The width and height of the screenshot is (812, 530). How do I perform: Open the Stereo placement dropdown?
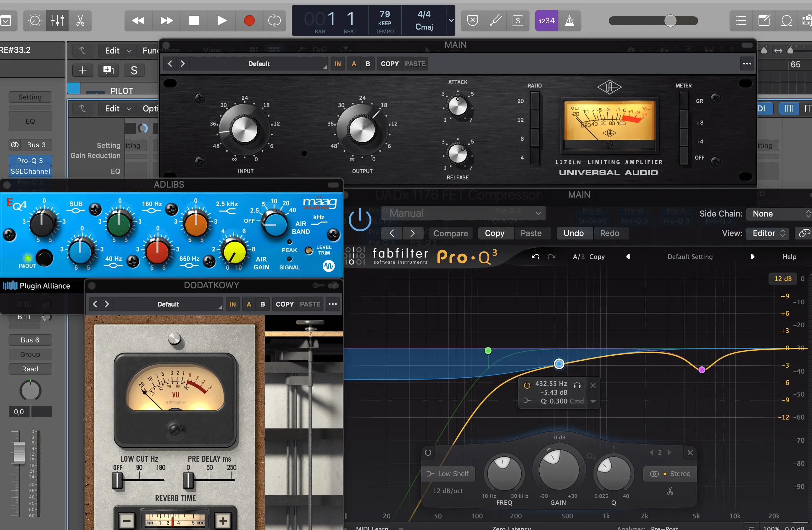pos(670,474)
